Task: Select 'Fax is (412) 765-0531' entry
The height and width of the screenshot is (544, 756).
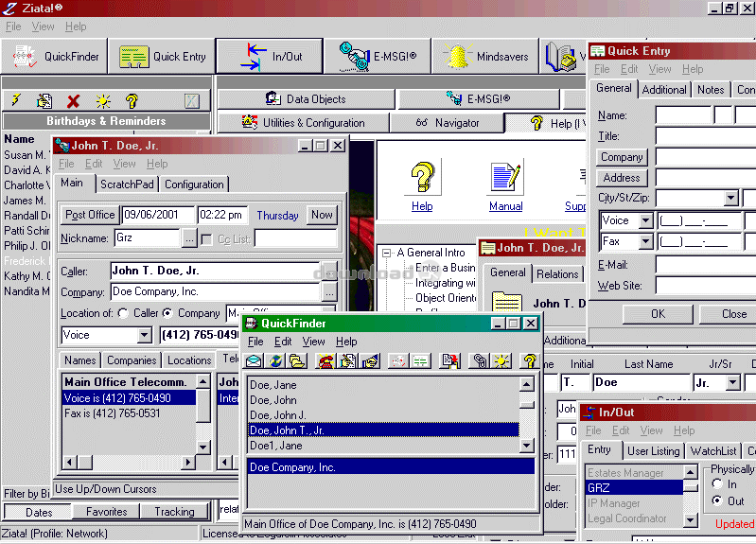Action: 130,413
